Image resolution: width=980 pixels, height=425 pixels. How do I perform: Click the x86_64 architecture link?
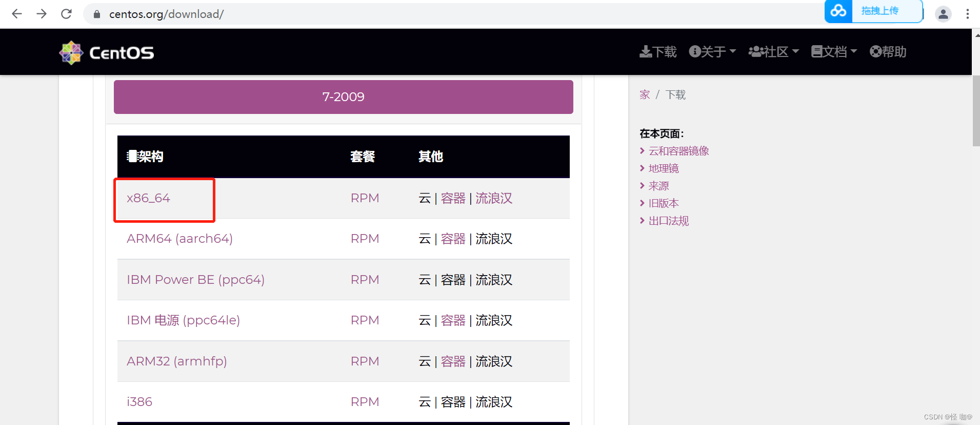148,198
